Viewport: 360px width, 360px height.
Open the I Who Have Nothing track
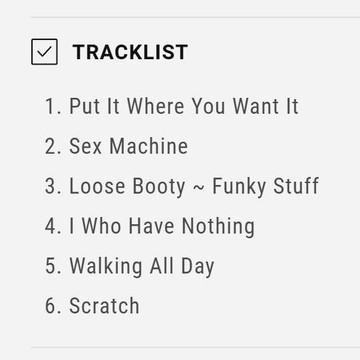pyautogui.click(x=162, y=226)
